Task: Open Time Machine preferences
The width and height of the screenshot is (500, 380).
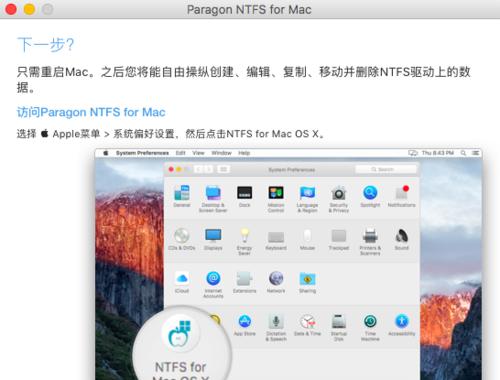Action: (370, 321)
